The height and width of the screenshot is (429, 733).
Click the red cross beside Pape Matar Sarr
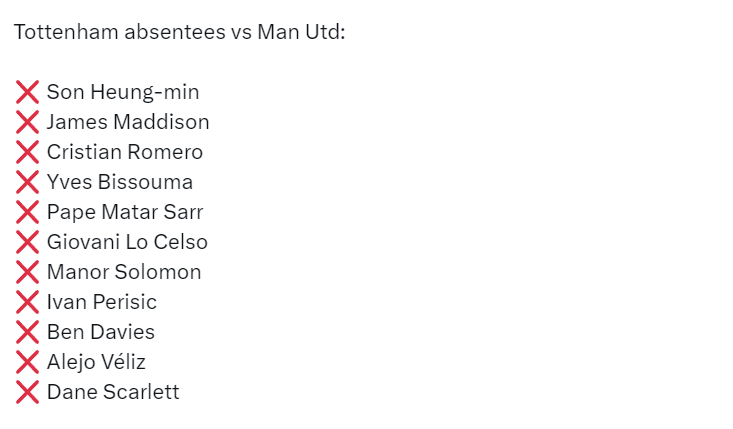tap(27, 212)
